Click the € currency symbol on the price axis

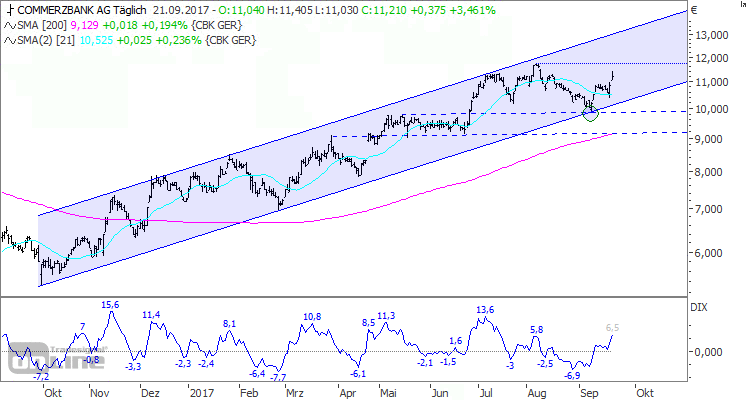coord(694,10)
